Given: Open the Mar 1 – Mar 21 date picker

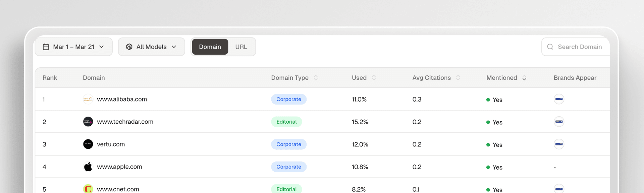Looking at the screenshot, I should pos(73,47).
